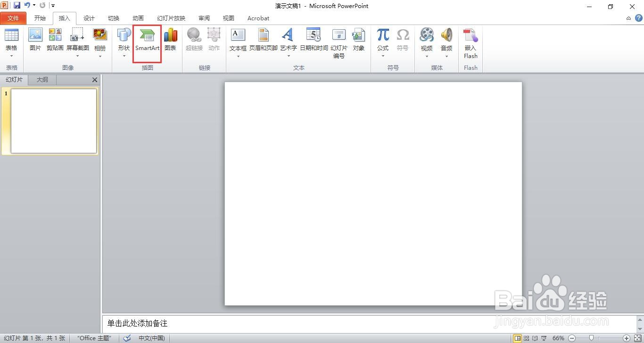Expand the 视频 dropdown arrow
This screenshot has width=644, height=343.
pyautogui.click(x=427, y=56)
